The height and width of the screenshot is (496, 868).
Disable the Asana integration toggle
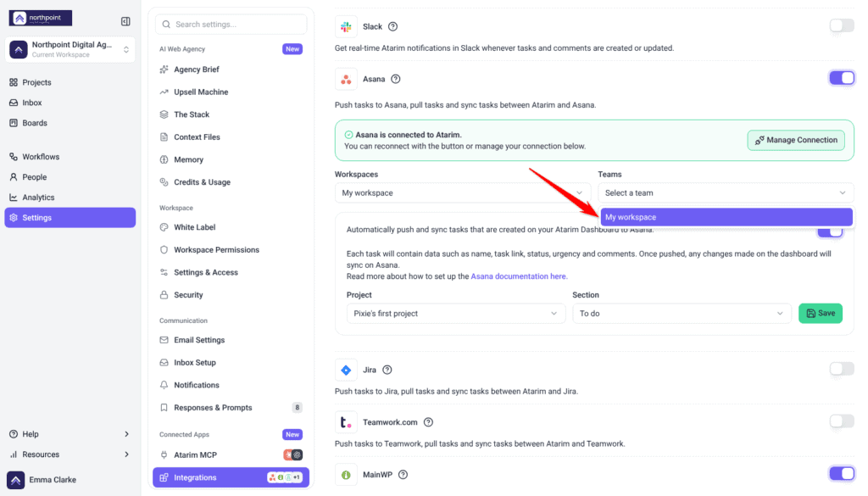pyautogui.click(x=842, y=78)
